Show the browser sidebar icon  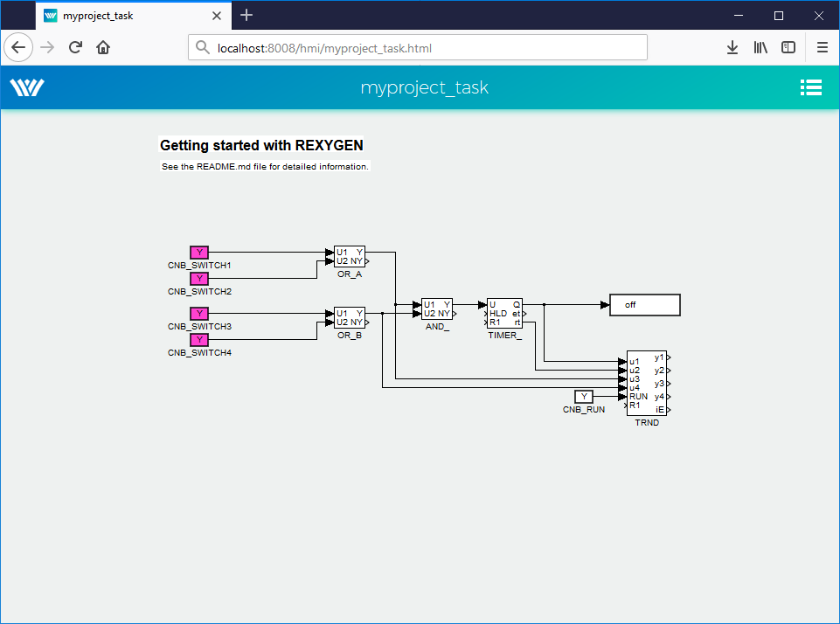[x=788, y=47]
